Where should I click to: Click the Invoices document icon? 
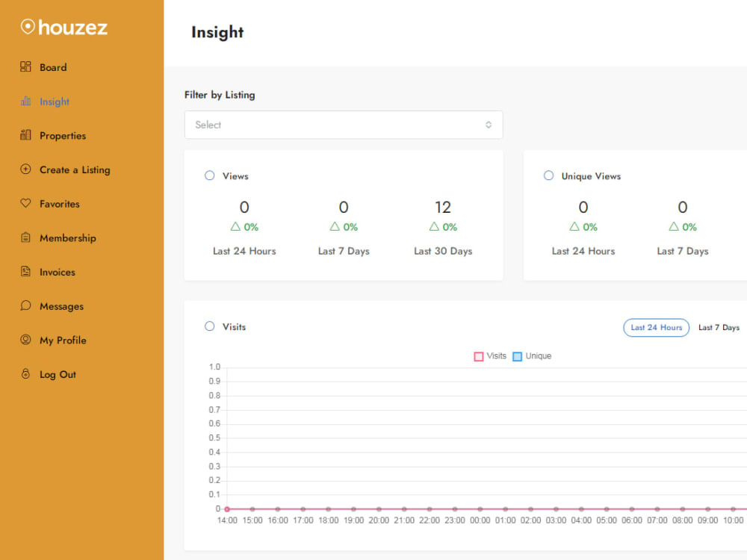click(x=25, y=272)
